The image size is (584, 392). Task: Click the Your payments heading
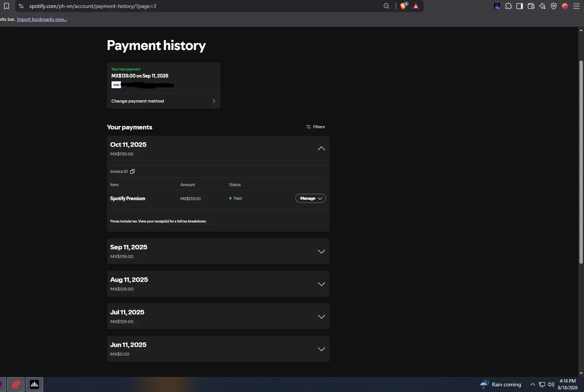(x=129, y=127)
